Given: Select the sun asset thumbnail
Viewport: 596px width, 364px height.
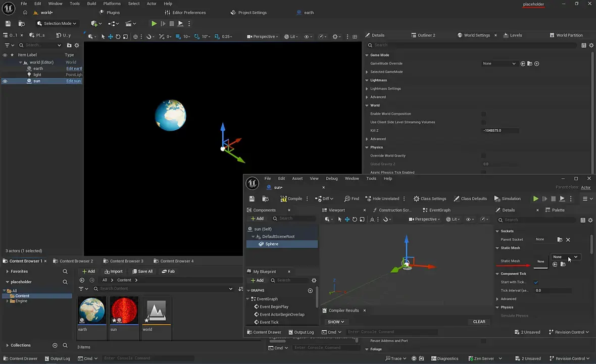Looking at the screenshot, I should pos(124,310).
